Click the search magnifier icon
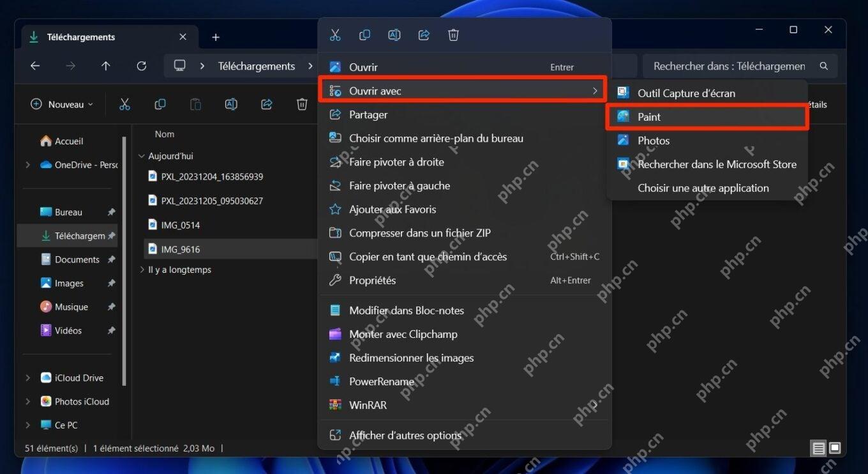868x474 pixels. (824, 66)
